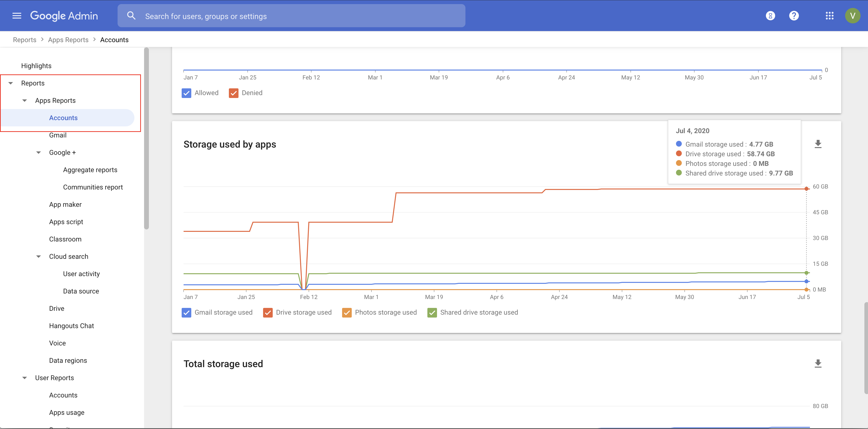Open the Voice report

57,344
